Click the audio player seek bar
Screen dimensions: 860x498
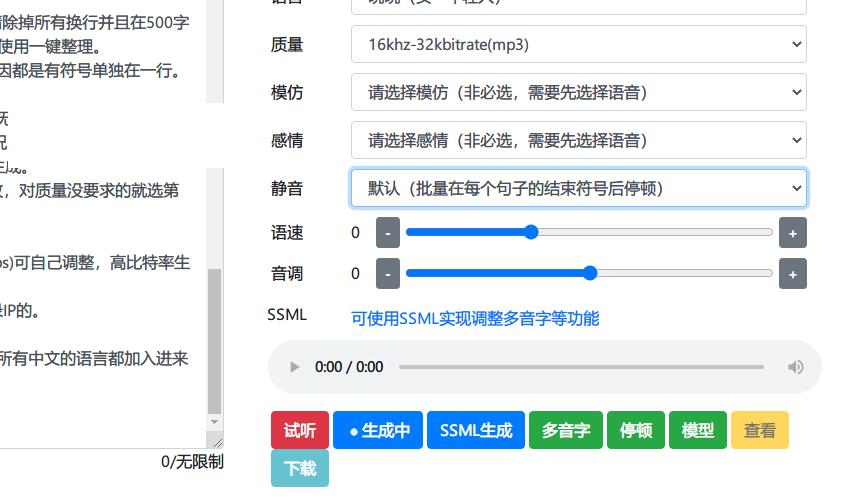(586, 367)
